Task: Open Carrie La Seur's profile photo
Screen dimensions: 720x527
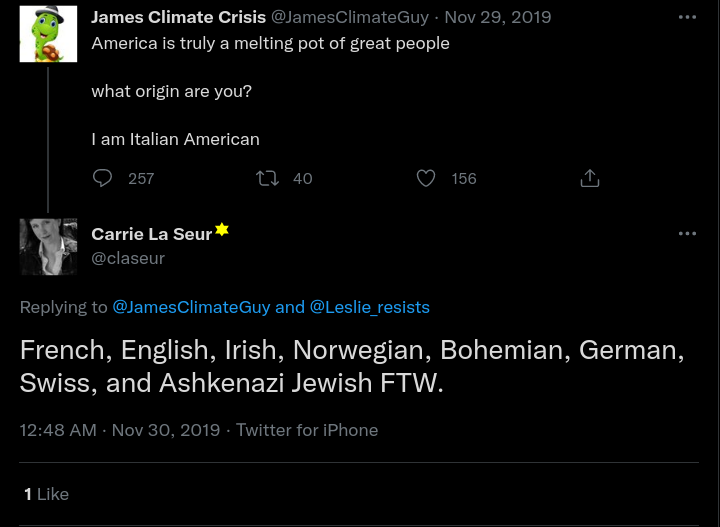Action: click(48, 247)
